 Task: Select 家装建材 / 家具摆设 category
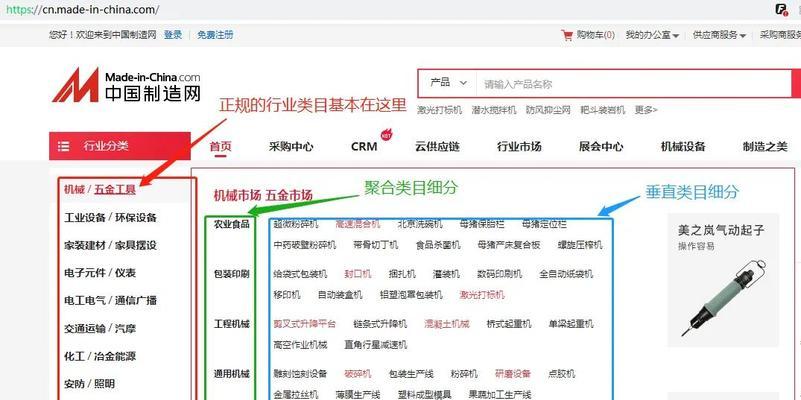[110, 245]
